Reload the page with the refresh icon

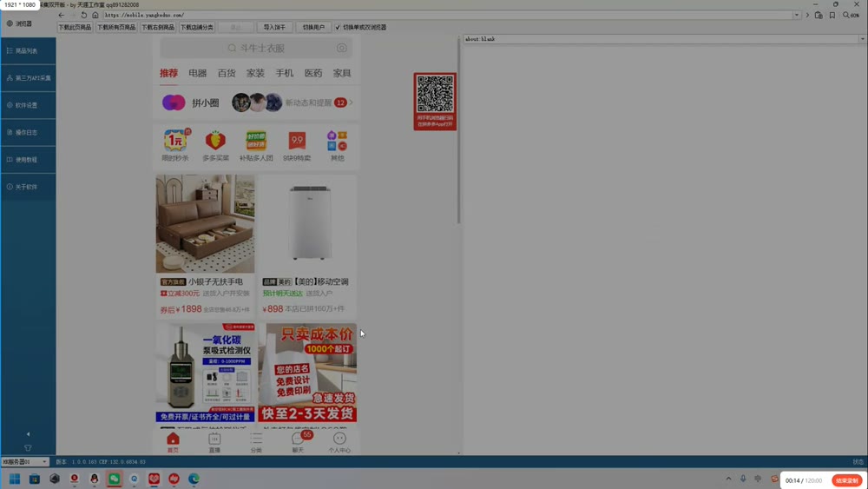[83, 15]
